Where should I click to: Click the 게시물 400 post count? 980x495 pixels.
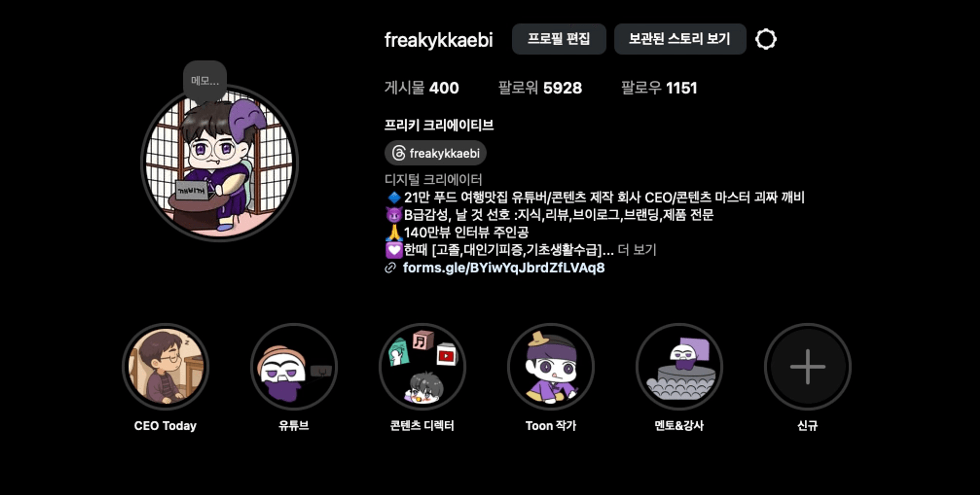(x=422, y=88)
